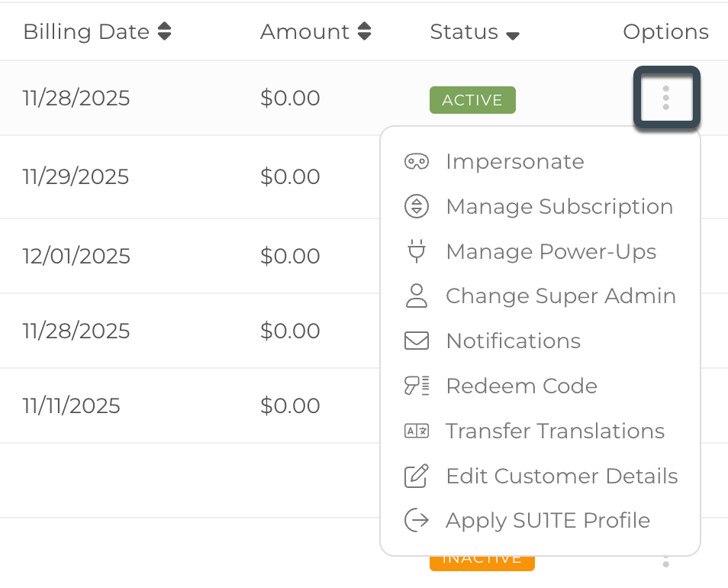Click the 12/01/2025 billing date cell
This screenshot has width=728, height=588.
tap(76, 256)
